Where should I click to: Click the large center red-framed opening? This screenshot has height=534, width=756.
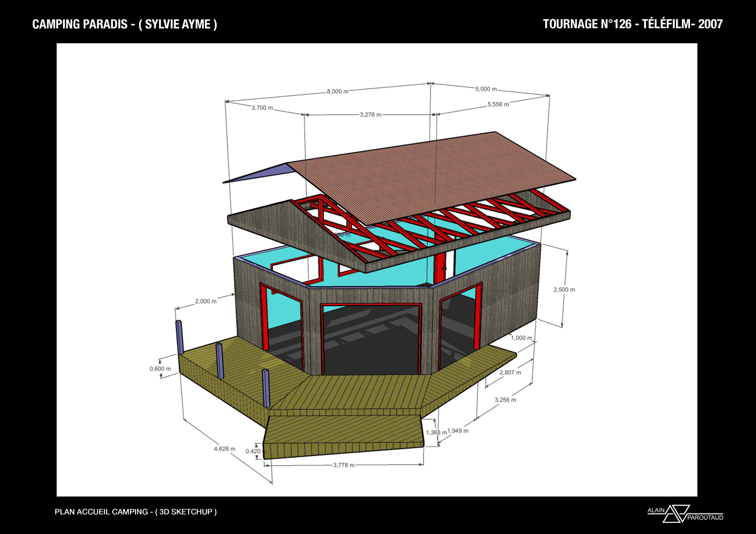click(x=371, y=339)
